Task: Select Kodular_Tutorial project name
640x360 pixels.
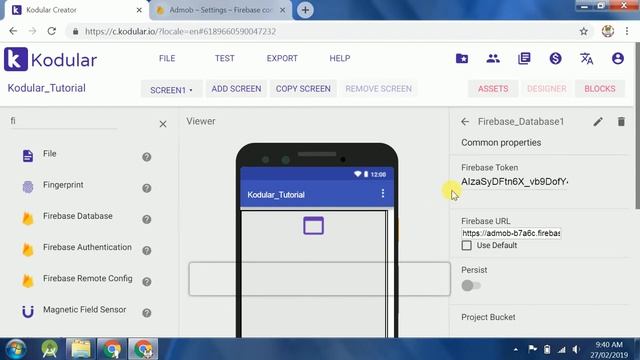Action: pos(47,88)
